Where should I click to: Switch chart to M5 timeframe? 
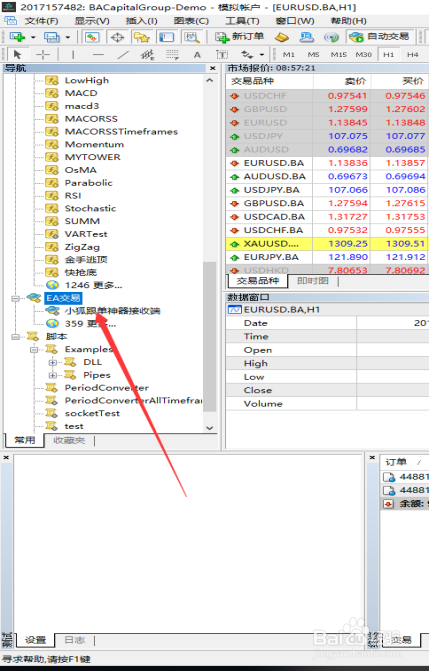(x=313, y=54)
